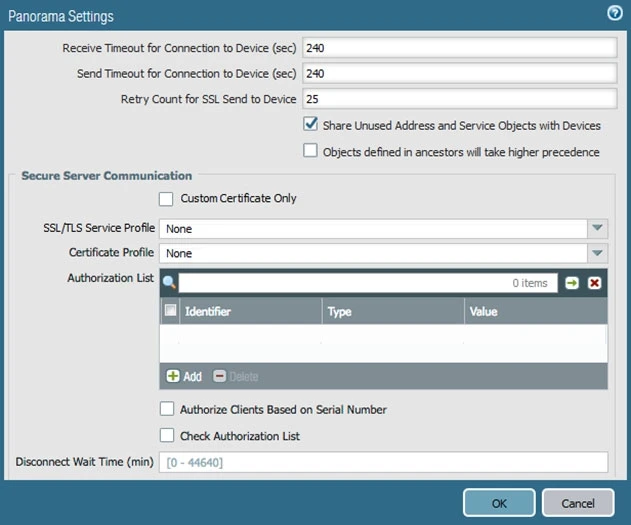Enable Authorize Clients Based on Serial Number

coord(167,409)
